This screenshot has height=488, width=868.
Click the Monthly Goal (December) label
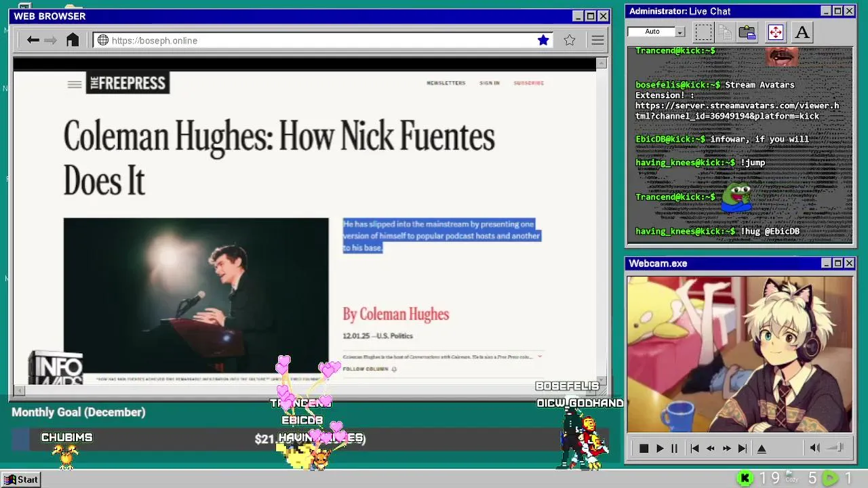coord(79,412)
